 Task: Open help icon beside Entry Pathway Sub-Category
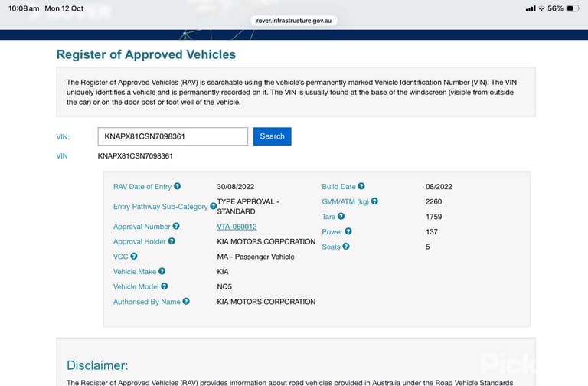point(213,206)
